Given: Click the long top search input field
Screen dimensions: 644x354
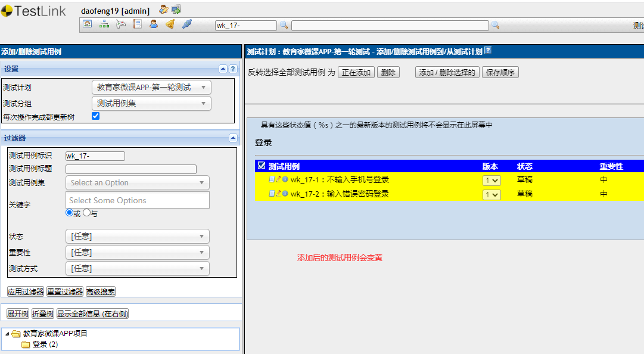Looking at the screenshot, I should pyautogui.click(x=390, y=26).
